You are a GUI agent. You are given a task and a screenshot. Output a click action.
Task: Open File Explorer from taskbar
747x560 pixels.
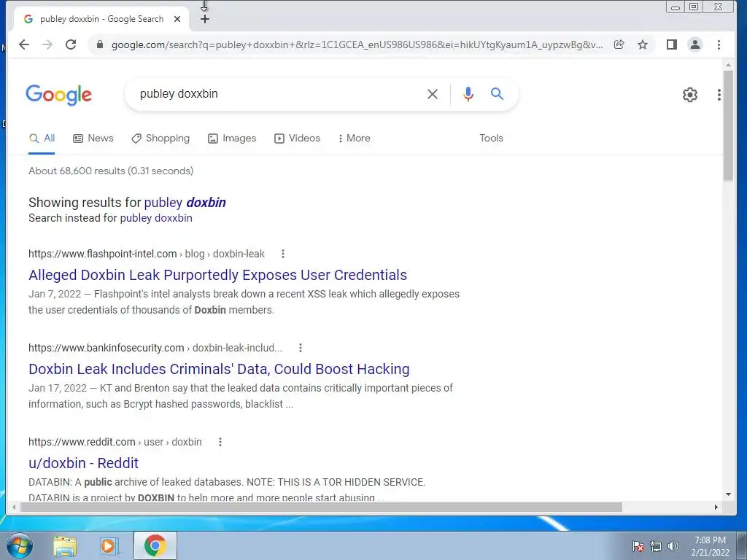pyautogui.click(x=65, y=545)
